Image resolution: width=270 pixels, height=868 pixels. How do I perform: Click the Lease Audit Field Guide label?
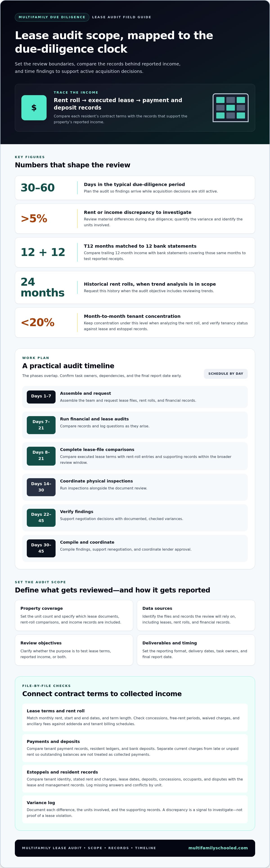[122, 17]
